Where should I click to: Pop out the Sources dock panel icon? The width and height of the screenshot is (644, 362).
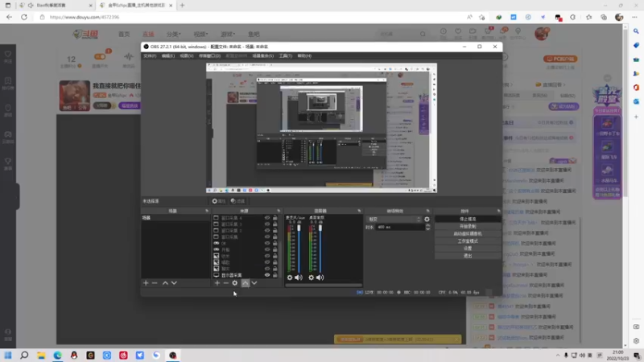[279, 211]
